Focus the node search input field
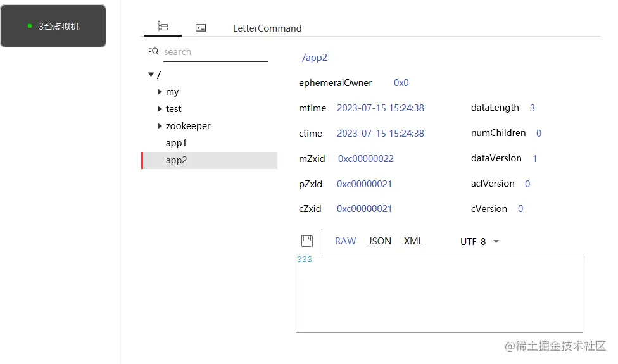 tap(215, 52)
